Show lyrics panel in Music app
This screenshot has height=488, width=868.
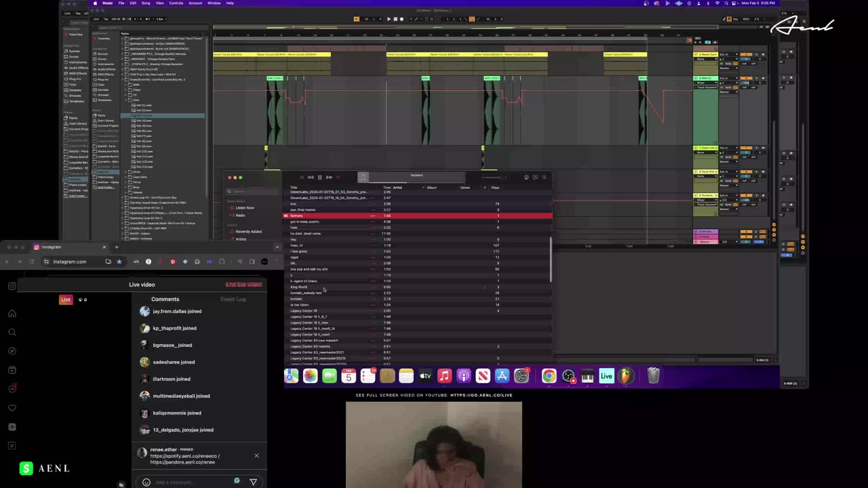[x=535, y=178]
